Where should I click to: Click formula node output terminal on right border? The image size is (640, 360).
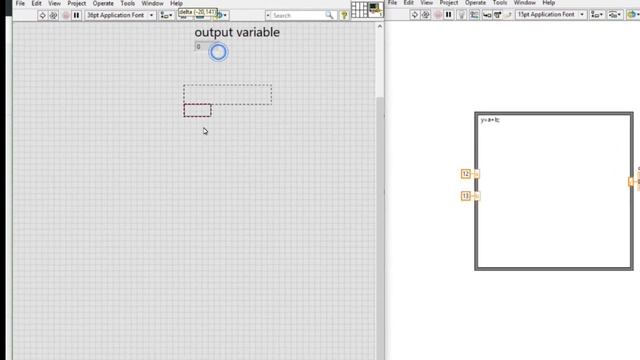(631, 182)
